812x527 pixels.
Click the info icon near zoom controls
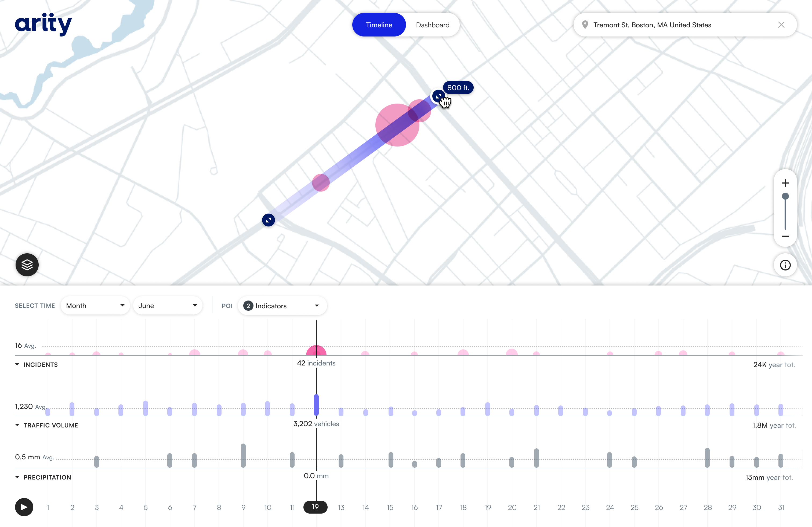pos(785,265)
